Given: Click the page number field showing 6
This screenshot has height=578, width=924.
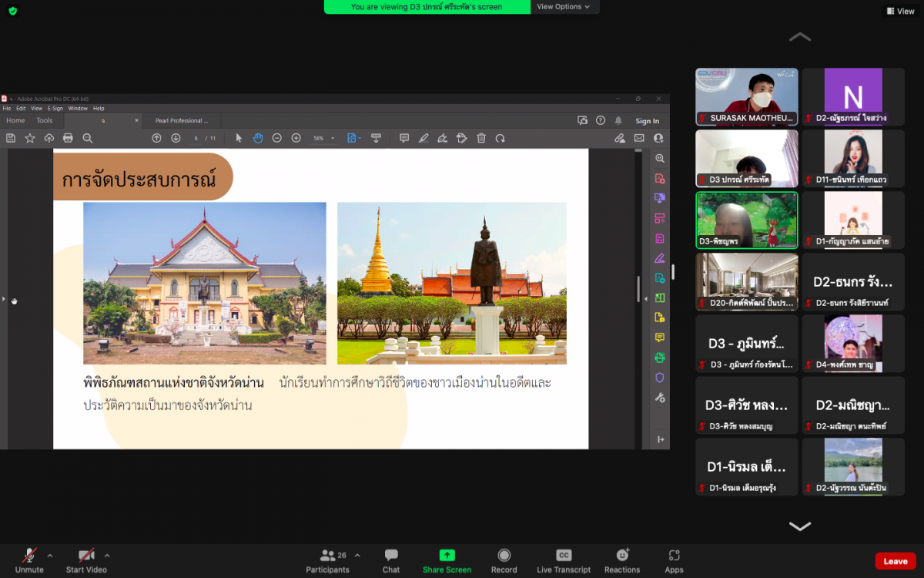Looking at the screenshot, I should click(x=196, y=138).
